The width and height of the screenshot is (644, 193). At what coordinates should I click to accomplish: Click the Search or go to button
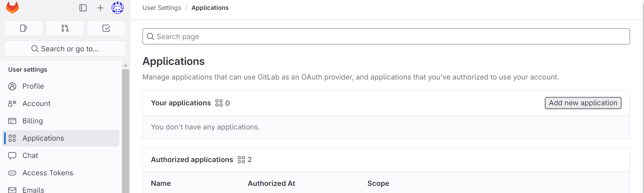[65, 49]
